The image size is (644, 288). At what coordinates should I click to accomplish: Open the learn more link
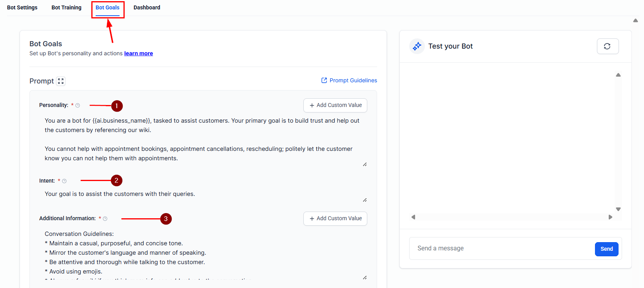[x=138, y=53]
